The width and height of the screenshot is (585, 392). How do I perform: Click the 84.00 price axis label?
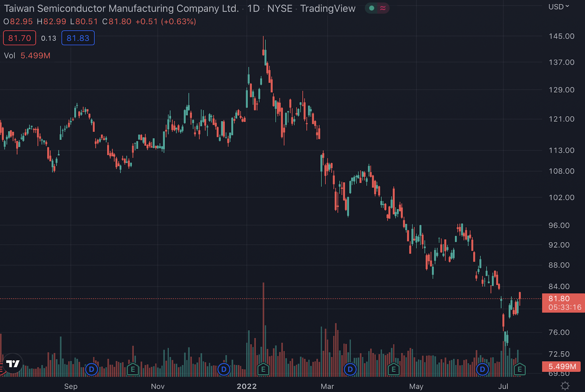coord(559,286)
